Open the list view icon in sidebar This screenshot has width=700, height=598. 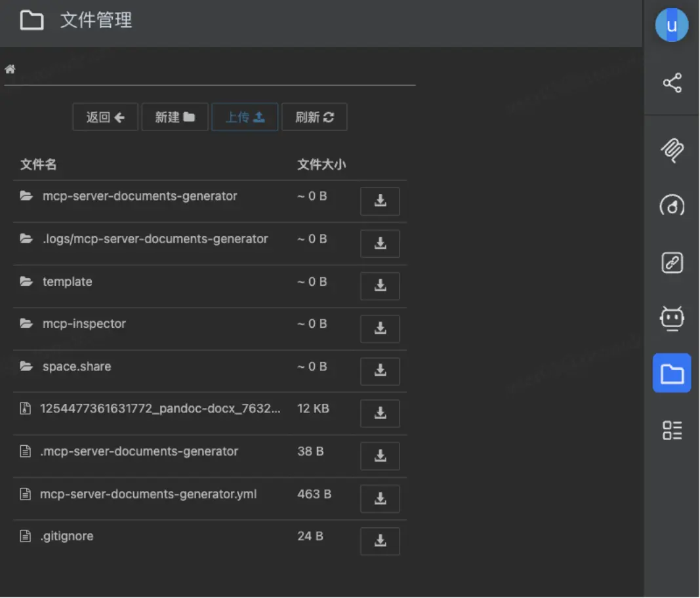point(672,430)
